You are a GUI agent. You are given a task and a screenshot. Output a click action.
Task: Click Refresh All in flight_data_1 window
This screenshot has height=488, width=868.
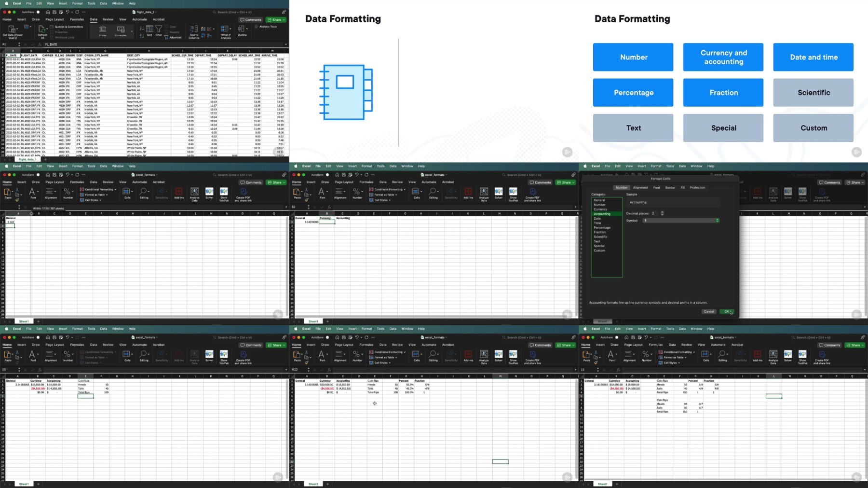(x=42, y=31)
